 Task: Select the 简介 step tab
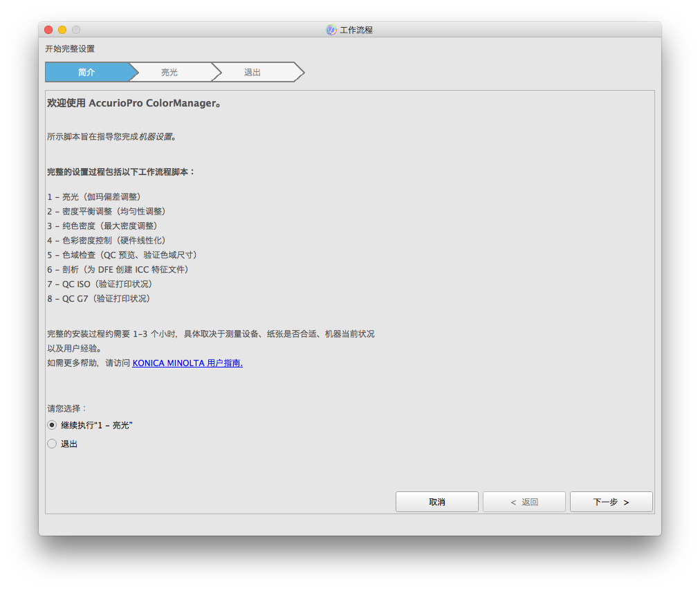click(x=86, y=73)
